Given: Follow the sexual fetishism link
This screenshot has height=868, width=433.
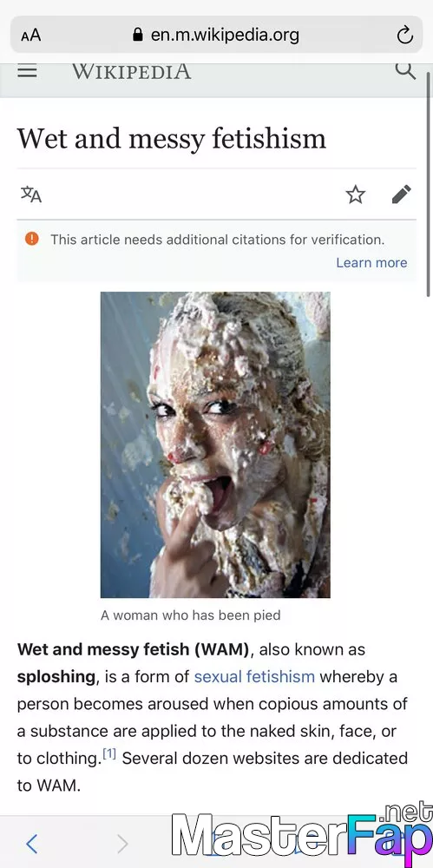Looking at the screenshot, I should pyautogui.click(x=254, y=676).
